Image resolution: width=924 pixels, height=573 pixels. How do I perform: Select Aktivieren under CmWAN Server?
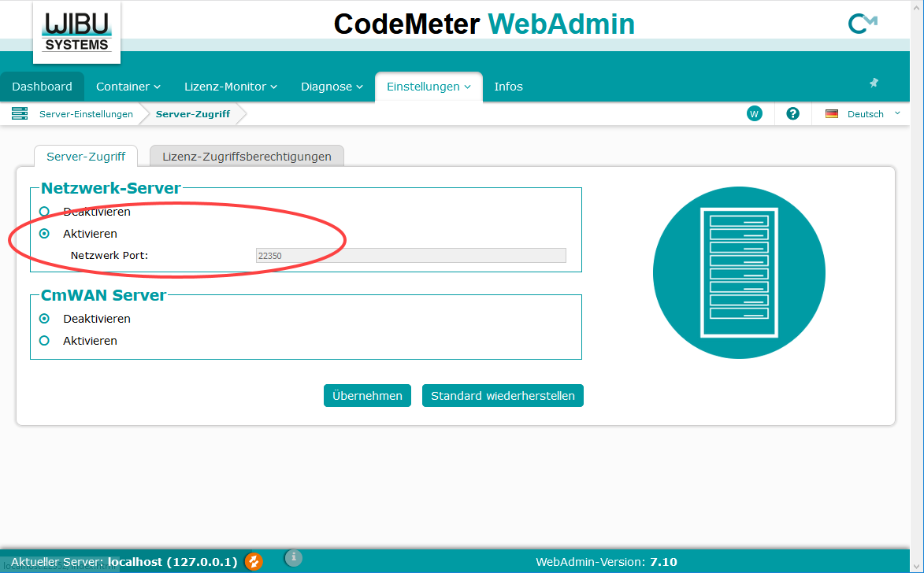tap(45, 341)
